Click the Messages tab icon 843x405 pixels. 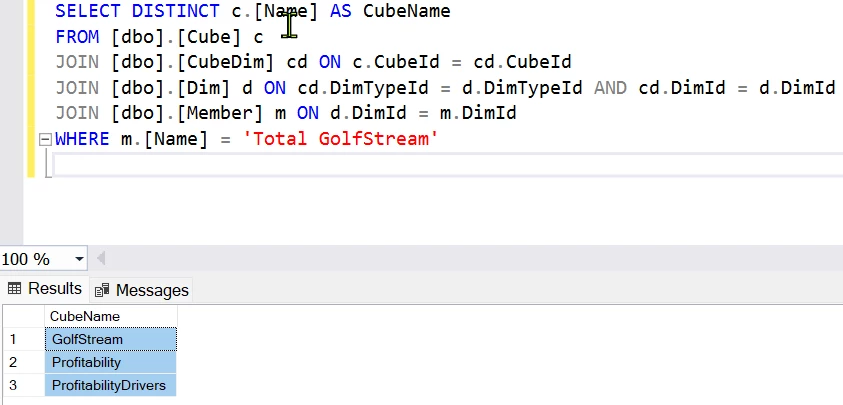(x=102, y=290)
